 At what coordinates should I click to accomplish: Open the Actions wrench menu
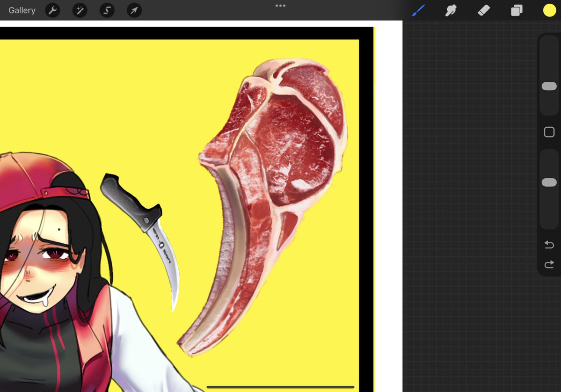click(52, 10)
